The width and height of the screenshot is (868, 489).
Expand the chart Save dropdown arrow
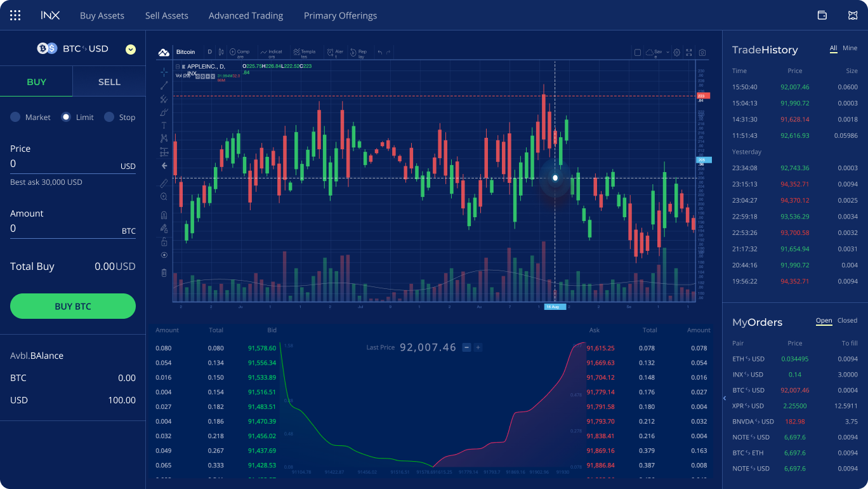click(x=668, y=53)
